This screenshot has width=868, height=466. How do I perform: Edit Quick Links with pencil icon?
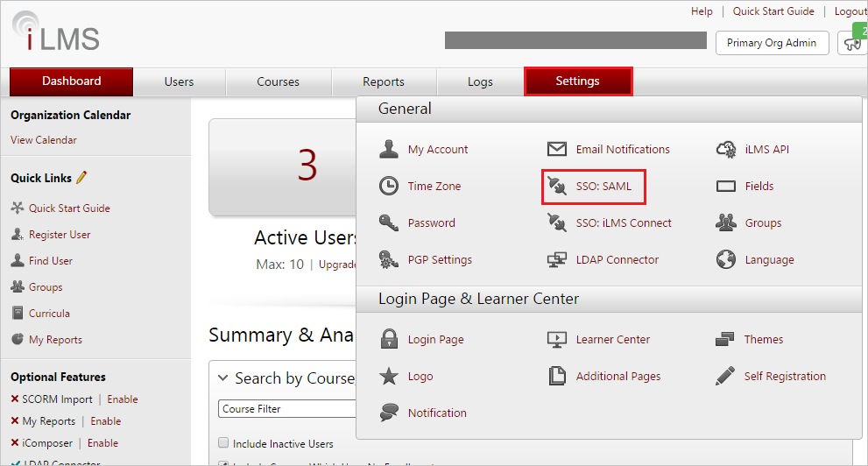pos(81,178)
